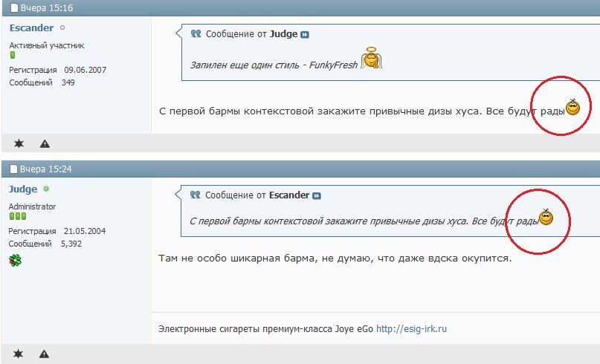Click bold name 'Judge' in quote header

(x=283, y=34)
